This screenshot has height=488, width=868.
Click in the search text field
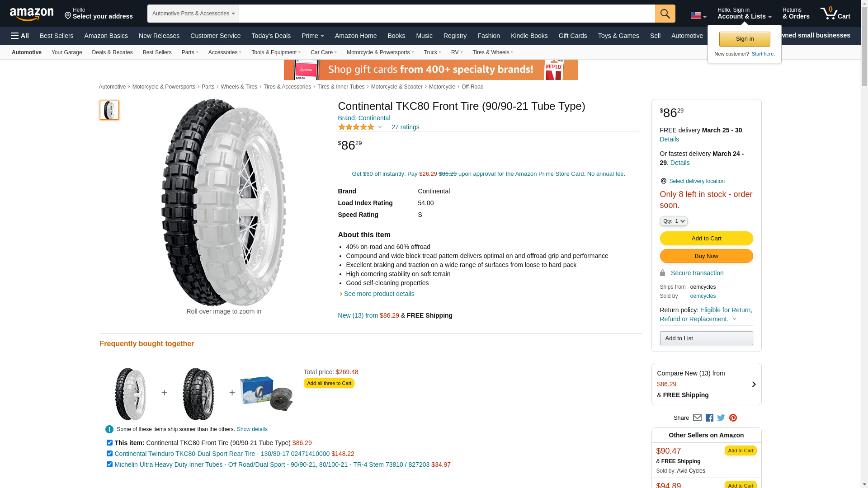(447, 14)
